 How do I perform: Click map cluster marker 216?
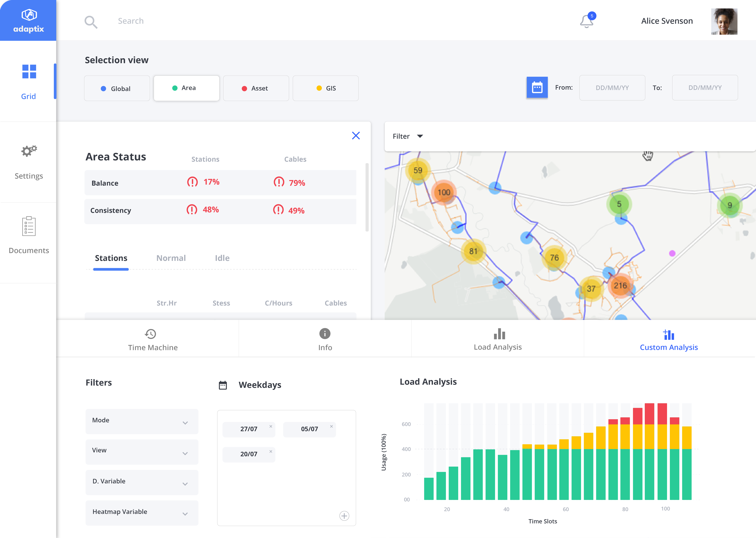coord(620,286)
